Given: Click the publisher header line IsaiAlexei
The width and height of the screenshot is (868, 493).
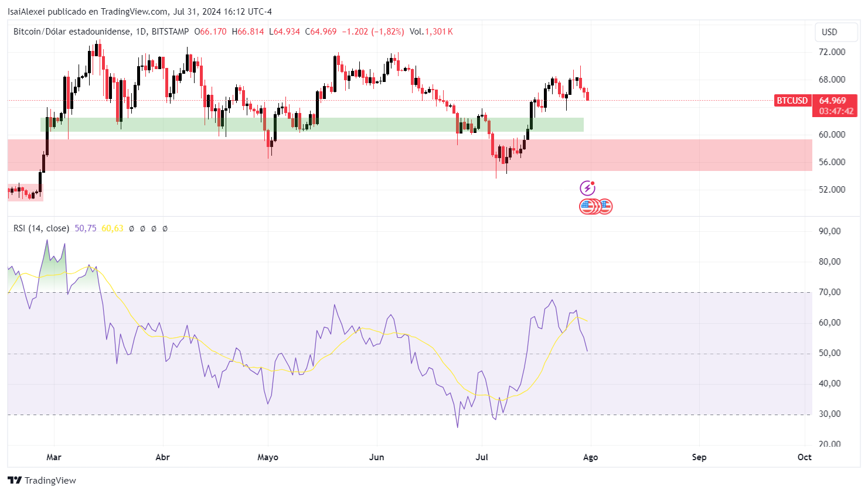Looking at the screenshot, I should (x=139, y=11).
